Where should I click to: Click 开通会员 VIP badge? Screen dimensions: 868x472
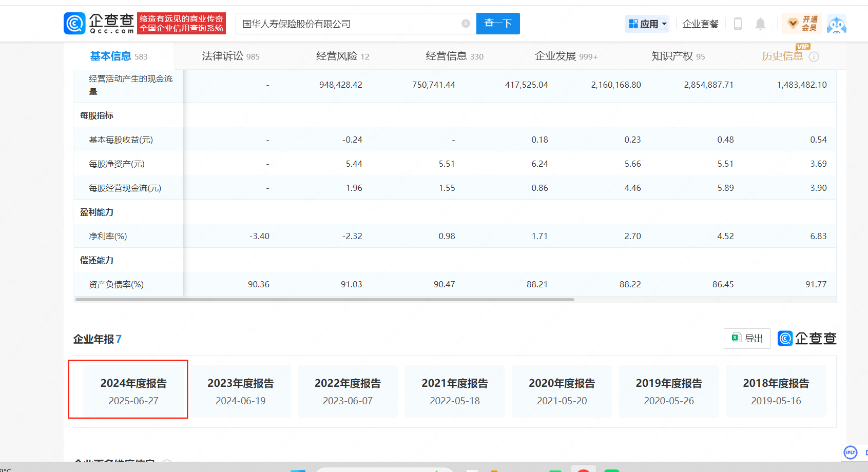tap(802, 24)
